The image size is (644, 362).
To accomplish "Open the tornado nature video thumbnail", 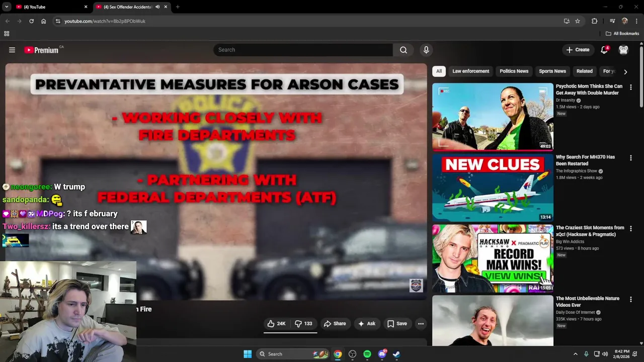I will point(493,321).
